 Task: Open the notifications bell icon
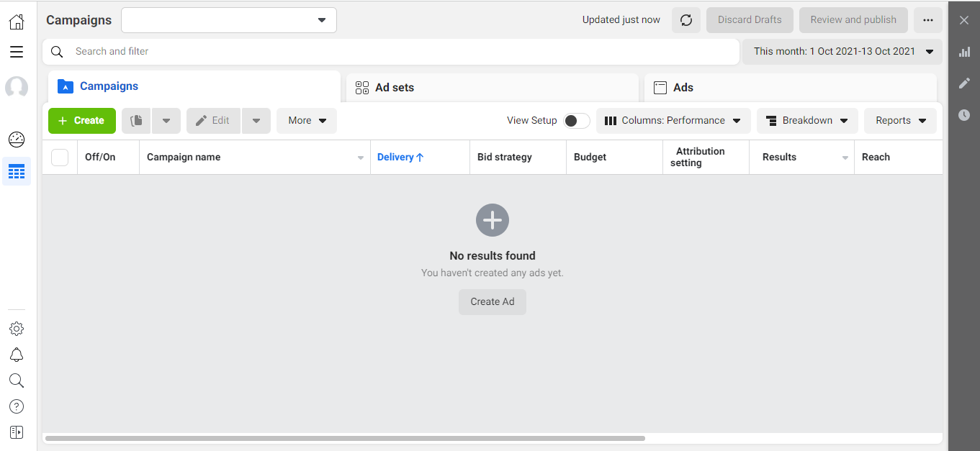[16, 355]
